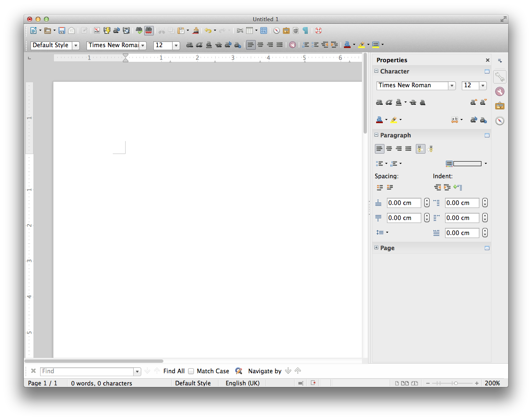Click the Decrease Indent icon in formatting toolbar
Screen dimensions: 532x420
325,45
